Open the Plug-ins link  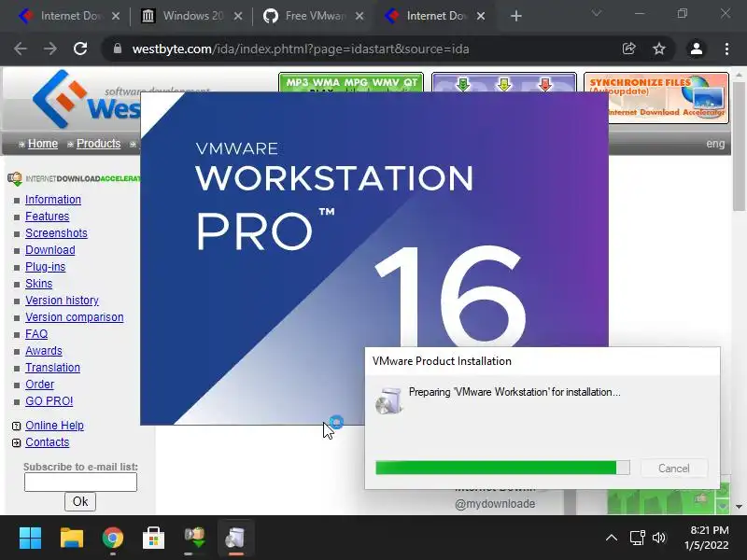[x=45, y=267]
